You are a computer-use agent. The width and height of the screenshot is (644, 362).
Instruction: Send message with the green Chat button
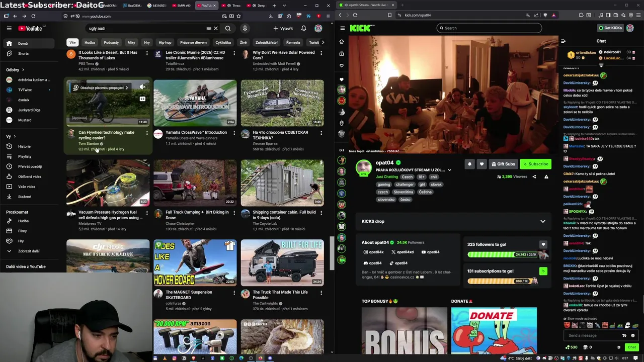(x=632, y=347)
